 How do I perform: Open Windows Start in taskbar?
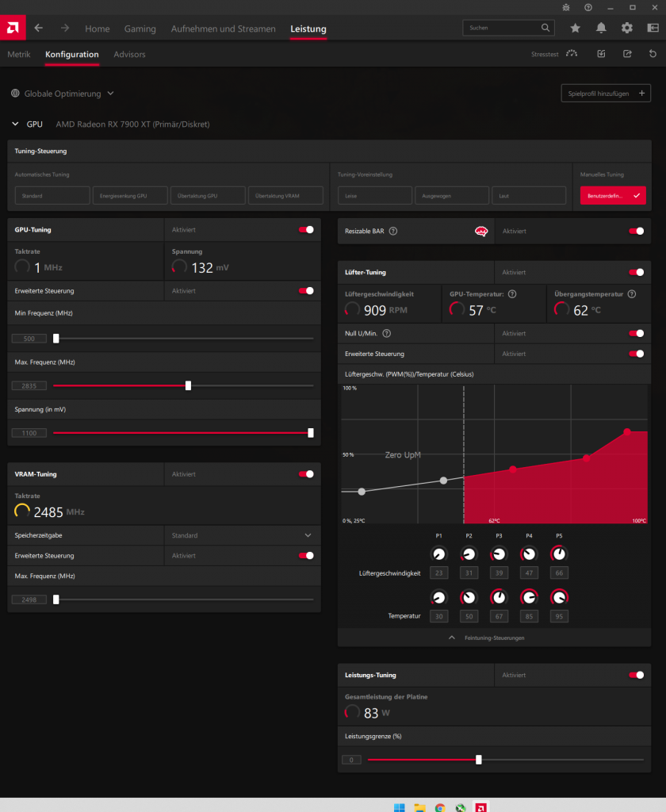(400, 807)
